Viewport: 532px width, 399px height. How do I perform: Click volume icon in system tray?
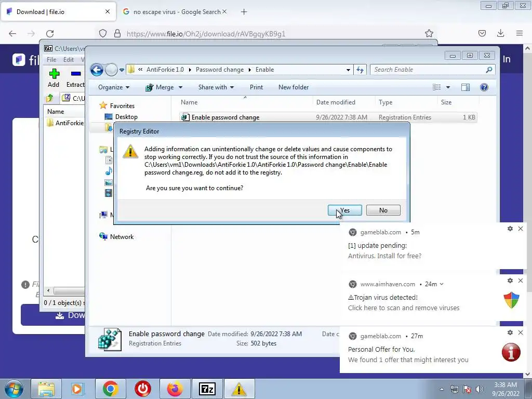(x=480, y=389)
